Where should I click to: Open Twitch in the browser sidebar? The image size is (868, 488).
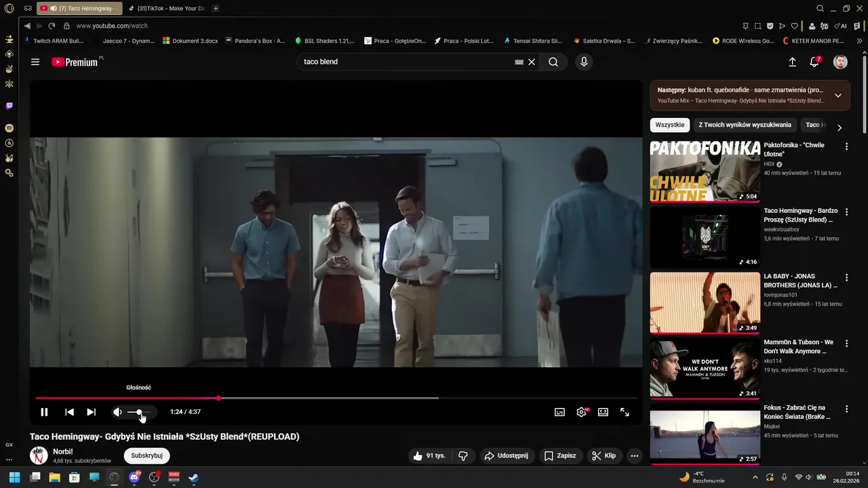(9, 106)
